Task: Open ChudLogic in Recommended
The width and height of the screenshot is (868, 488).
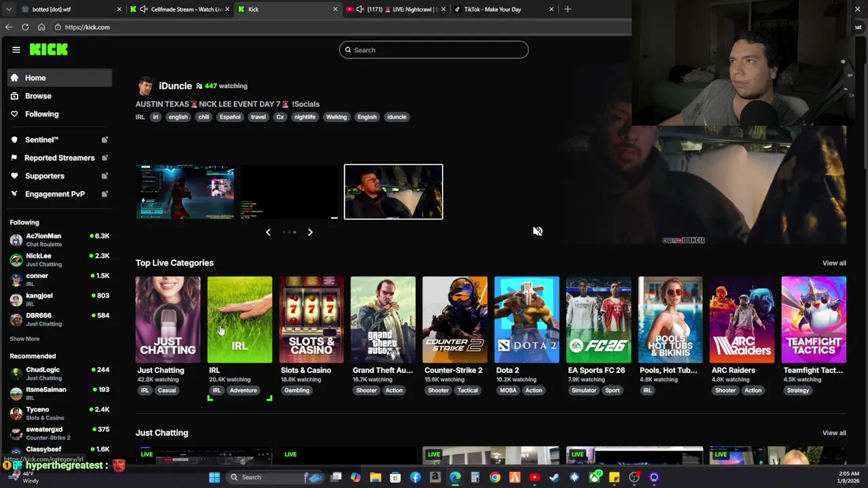Action: click(60, 373)
